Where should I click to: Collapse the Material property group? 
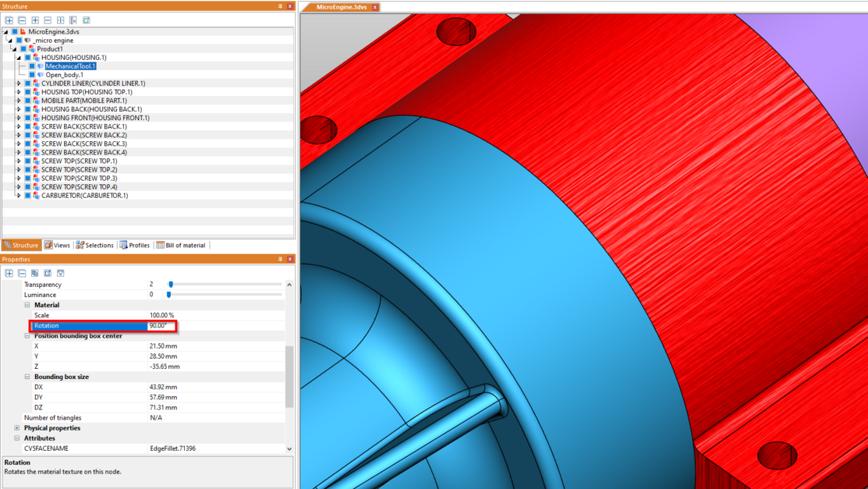pyautogui.click(x=27, y=305)
